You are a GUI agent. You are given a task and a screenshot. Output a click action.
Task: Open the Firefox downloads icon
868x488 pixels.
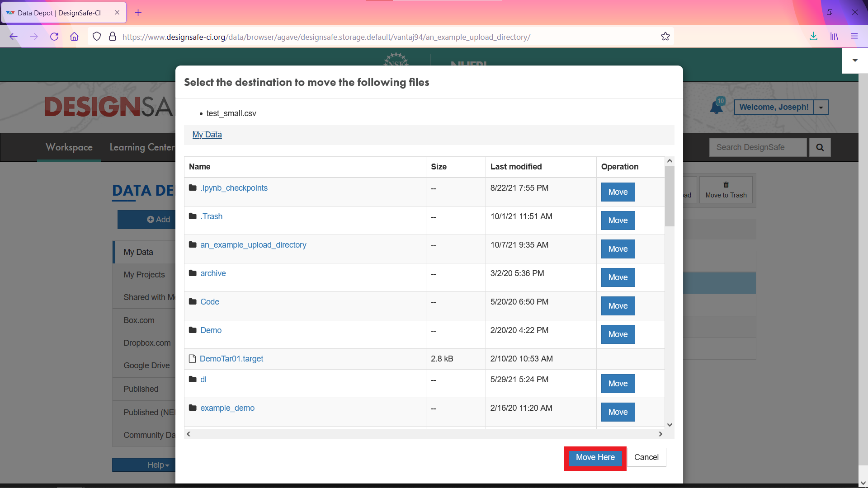coord(813,37)
